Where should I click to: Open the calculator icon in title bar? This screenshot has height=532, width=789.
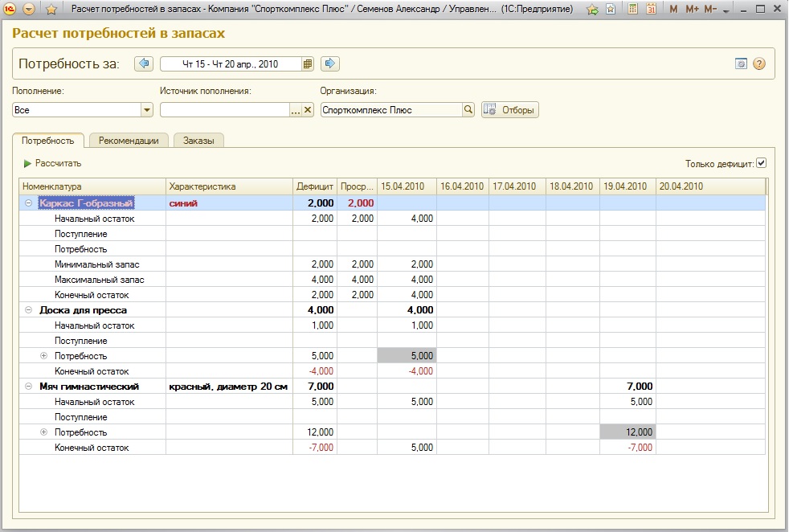point(633,10)
